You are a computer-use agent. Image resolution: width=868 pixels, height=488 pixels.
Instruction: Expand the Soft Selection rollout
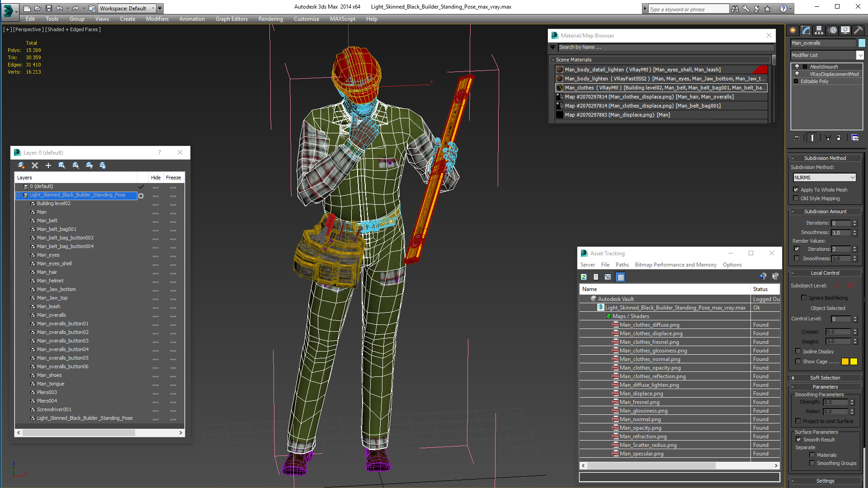(825, 378)
